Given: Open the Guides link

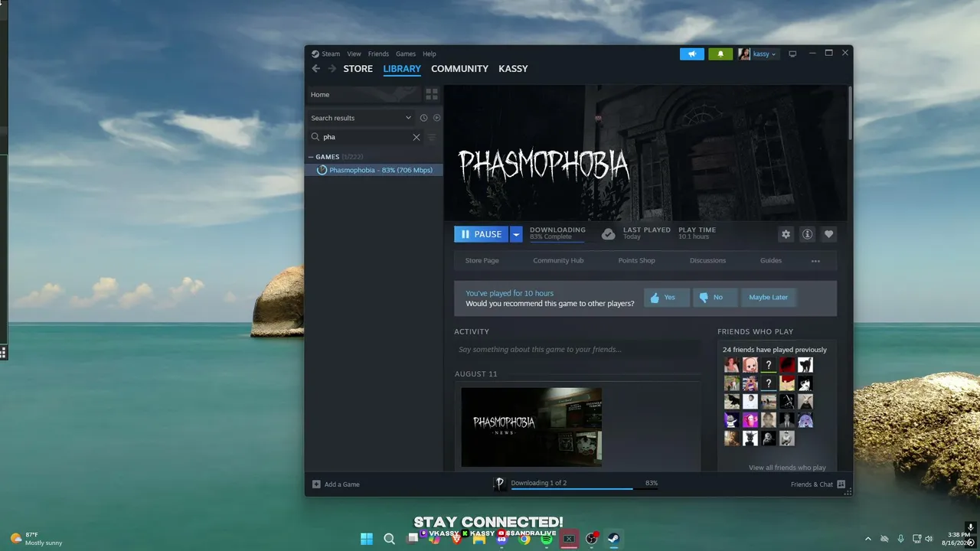Looking at the screenshot, I should click(x=771, y=260).
